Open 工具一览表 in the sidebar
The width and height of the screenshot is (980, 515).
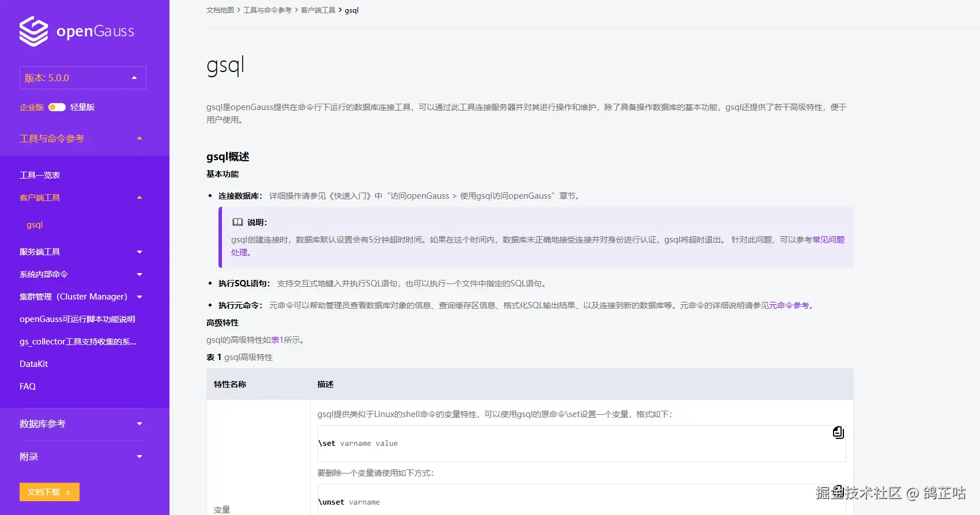coord(40,175)
